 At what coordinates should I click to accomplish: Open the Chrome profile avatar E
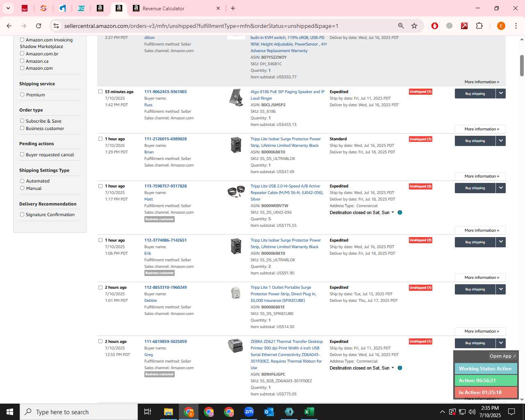pyautogui.click(x=501, y=26)
